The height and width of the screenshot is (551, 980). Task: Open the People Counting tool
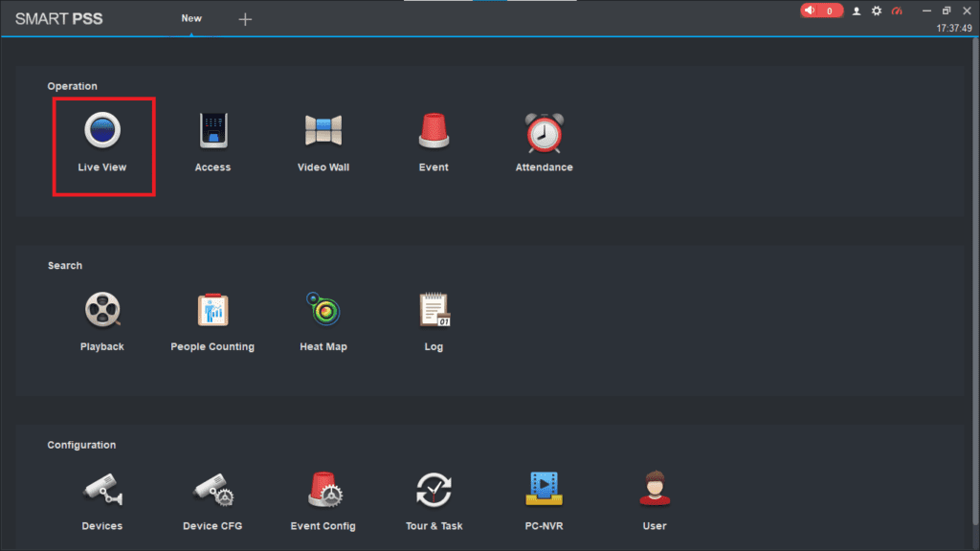tap(212, 311)
